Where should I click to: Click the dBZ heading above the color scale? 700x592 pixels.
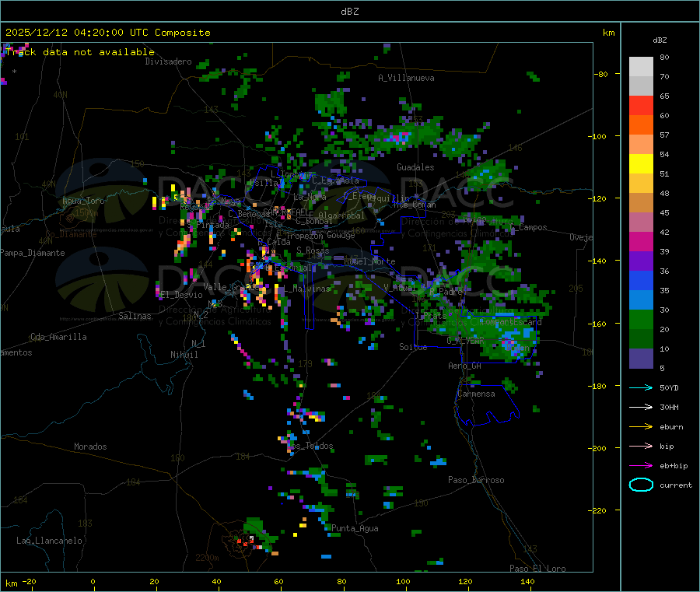point(660,40)
